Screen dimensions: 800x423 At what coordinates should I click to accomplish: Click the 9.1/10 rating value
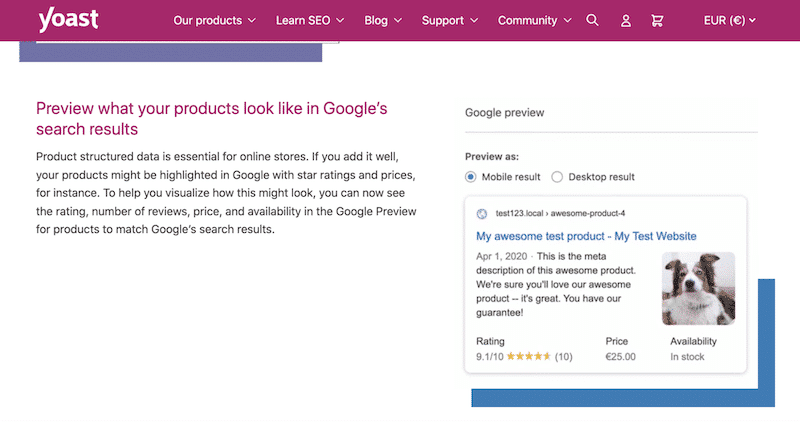click(489, 357)
